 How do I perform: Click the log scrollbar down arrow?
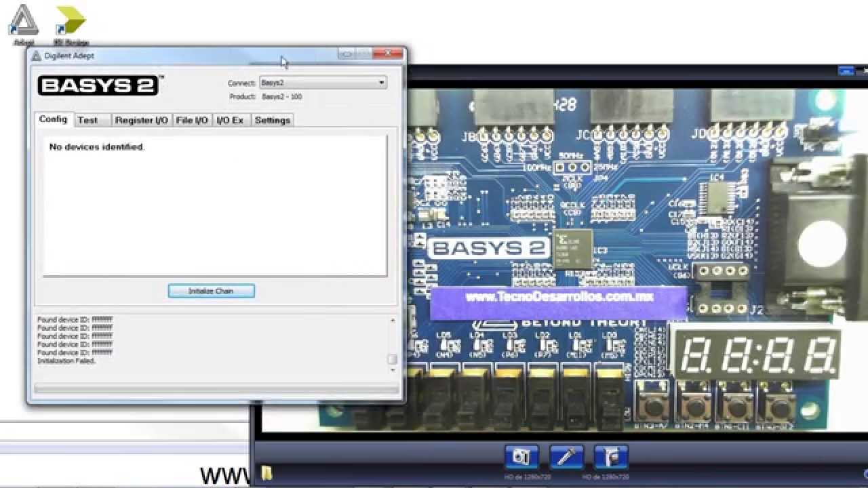point(392,370)
